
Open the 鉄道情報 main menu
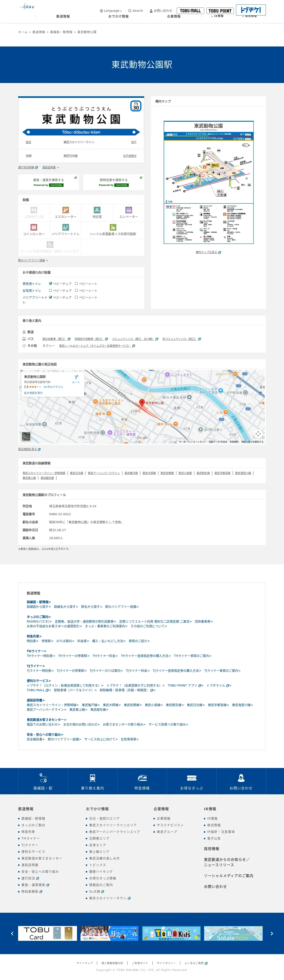(x=63, y=16)
